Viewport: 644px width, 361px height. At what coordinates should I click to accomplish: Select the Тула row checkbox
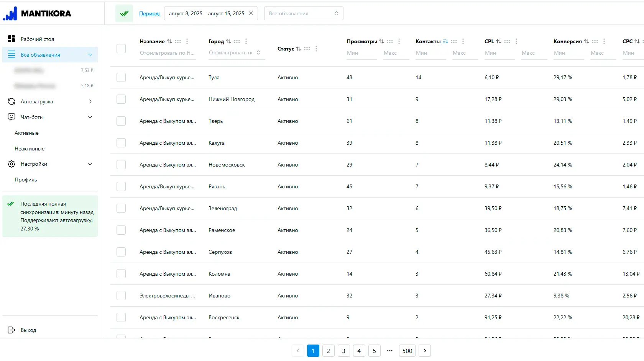(121, 77)
